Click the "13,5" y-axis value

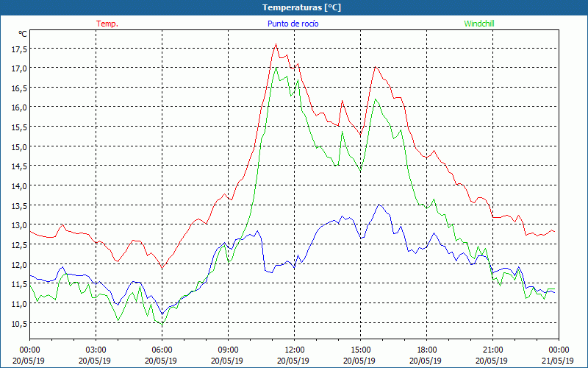click(x=19, y=206)
